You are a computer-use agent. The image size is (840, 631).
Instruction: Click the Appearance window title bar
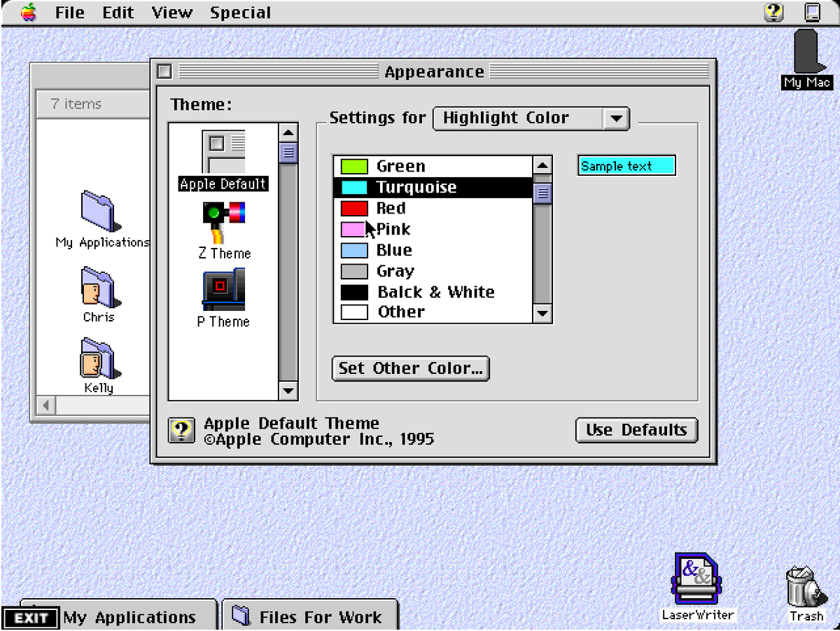tap(434, 71)
